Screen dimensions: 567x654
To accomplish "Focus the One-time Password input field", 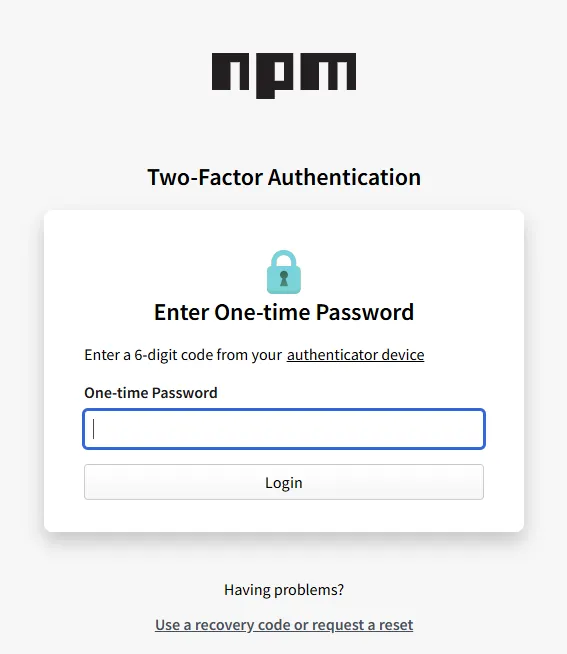I will (x=284, y=429).
